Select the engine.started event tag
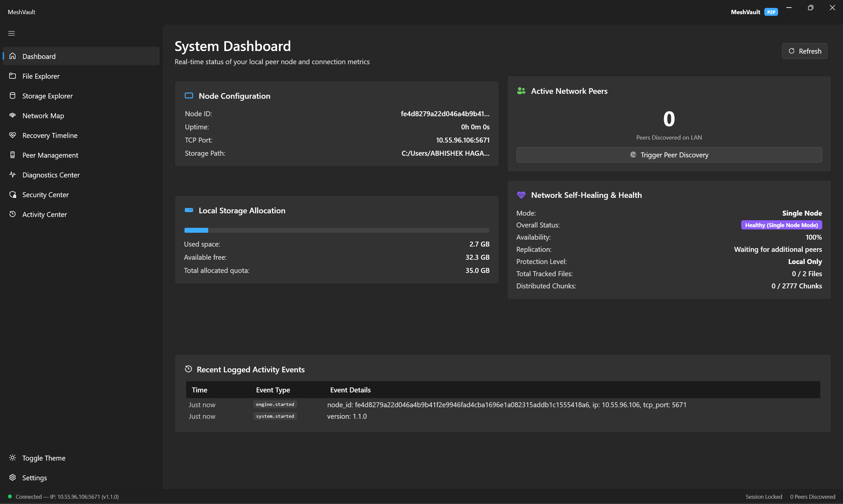 [275, 404]
